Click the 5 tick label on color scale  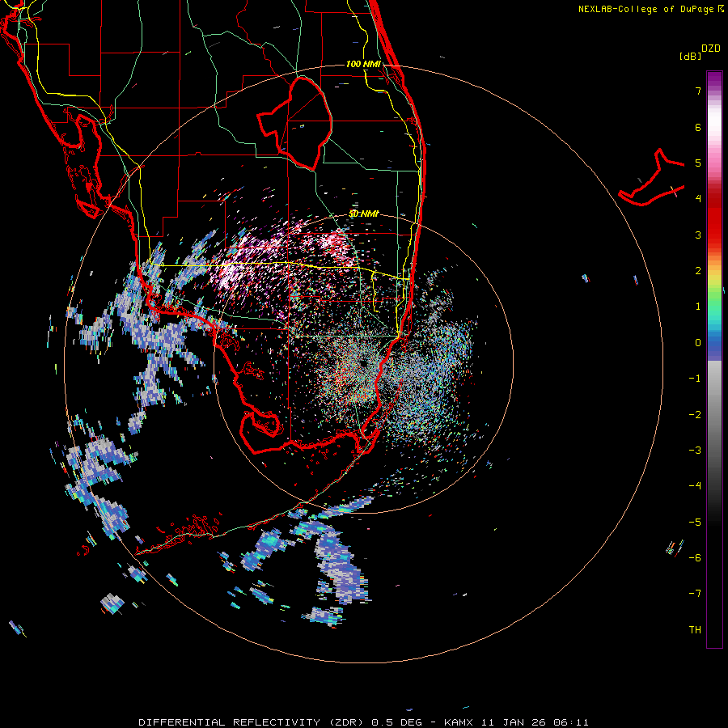pyautogui.click(x=698, y=163)
